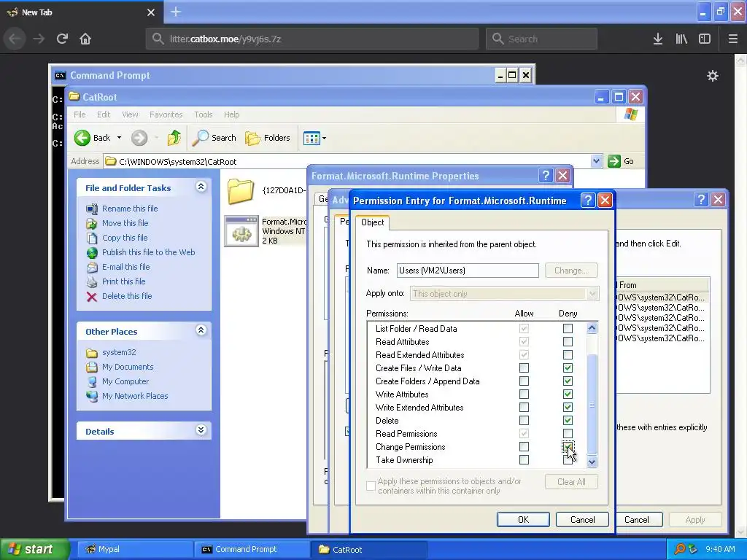
Task: Click Delete this file red X
Action: click(92, 297)
